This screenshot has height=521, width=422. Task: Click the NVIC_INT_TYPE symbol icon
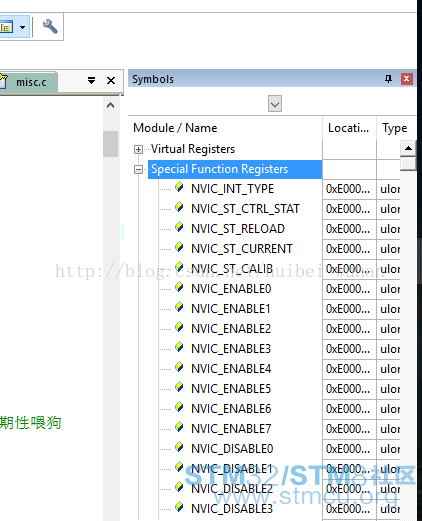(x=179, y=187)
